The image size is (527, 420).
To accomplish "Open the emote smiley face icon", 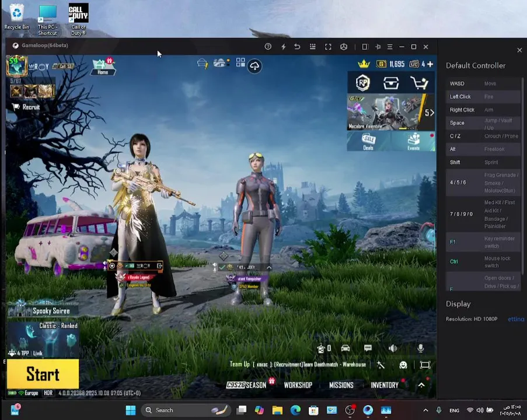I will (x=403, y=365).
